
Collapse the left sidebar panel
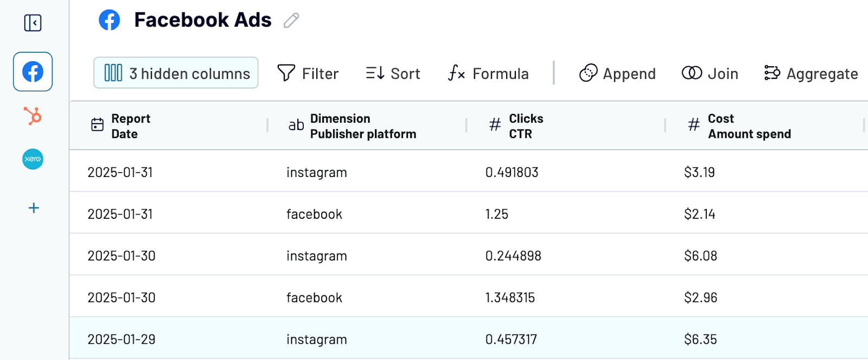pos(32,23)
